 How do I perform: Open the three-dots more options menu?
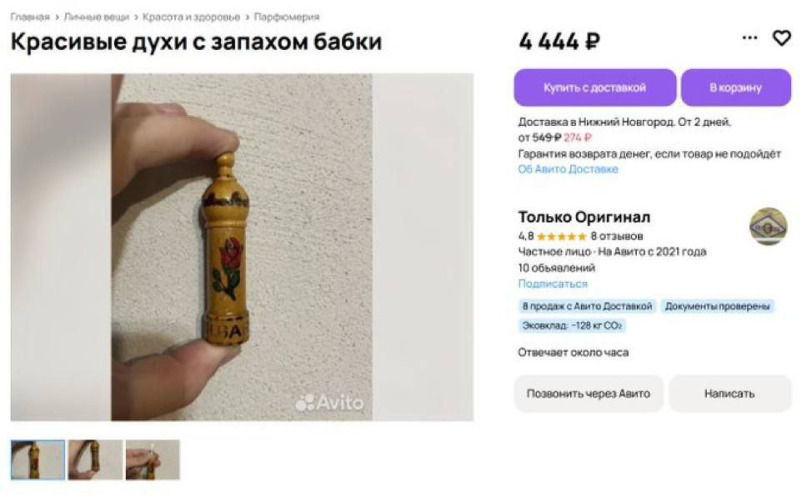click(749, 38)
